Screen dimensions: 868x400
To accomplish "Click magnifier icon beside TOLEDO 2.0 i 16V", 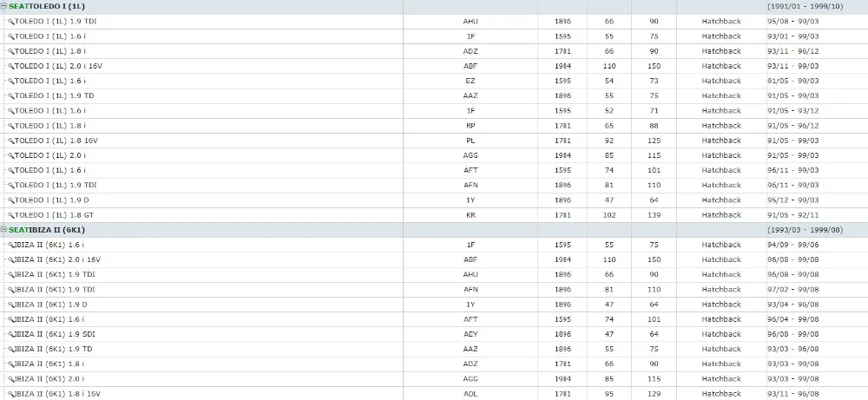I will click(10, 67).
